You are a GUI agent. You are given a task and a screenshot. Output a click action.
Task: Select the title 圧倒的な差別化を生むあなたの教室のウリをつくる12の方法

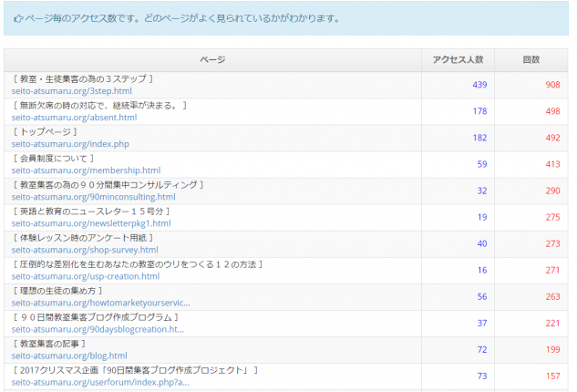[138, 264]
